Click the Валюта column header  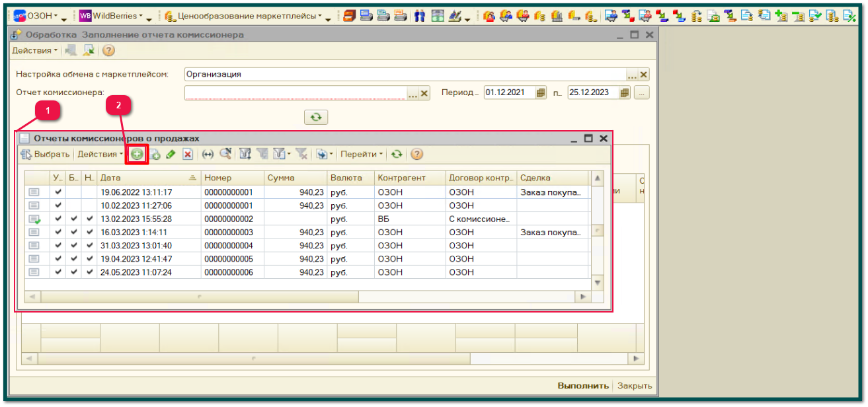[350, 178]
